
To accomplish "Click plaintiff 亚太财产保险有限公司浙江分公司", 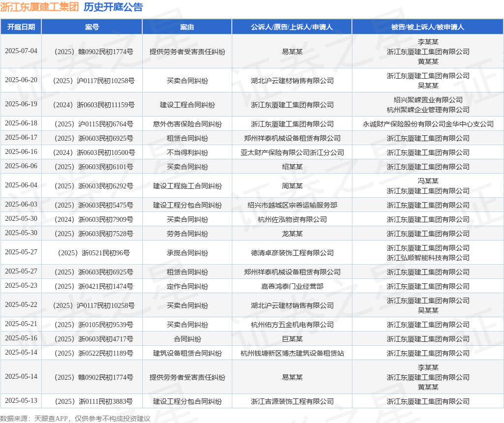I will pos(292,152).
